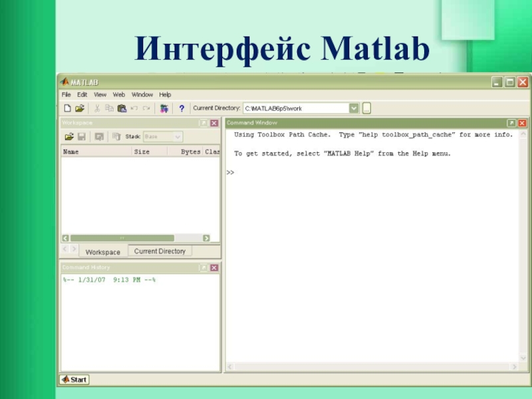This screenshot has width=532, height=399.
Task: Click Command Window horizontal scrollbar left arrow
Action: click(230, 367)
